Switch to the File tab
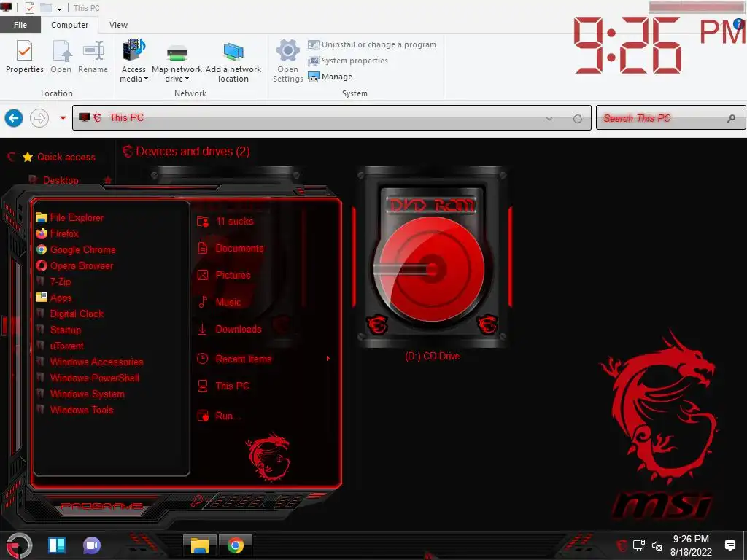The height and width of the screenshot is (560, 747). pos(20,25)
